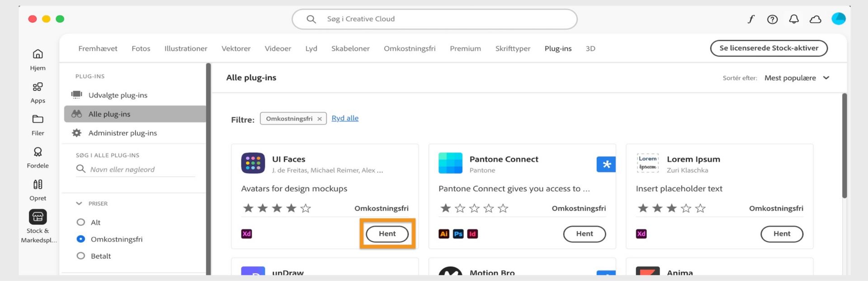
Task: Click the Ryd alle link
Action: click(x=345, y=118)
